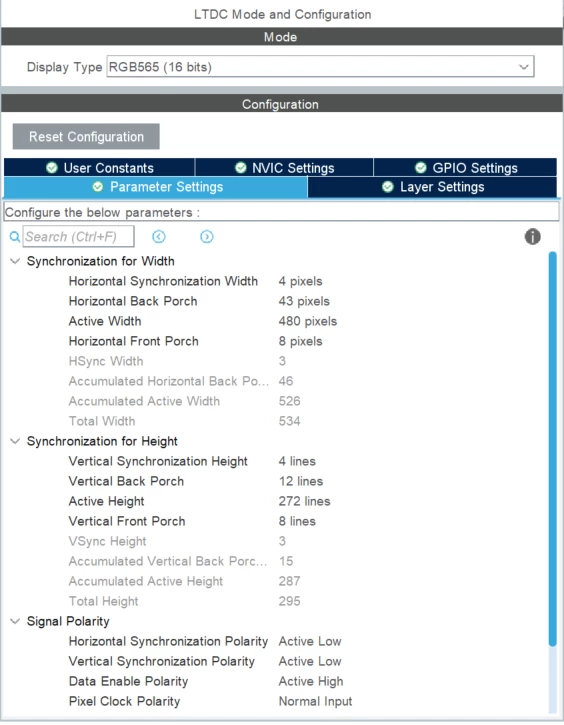Select the Total Width row
The image size is (564, 725).
(277, 421)
